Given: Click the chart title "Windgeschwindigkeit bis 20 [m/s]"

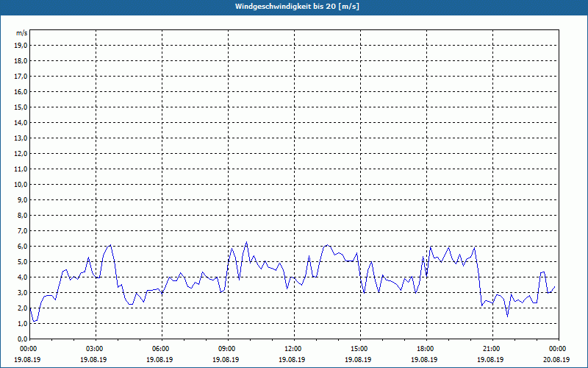Looking at the screenshot, I should click(297, 7).
